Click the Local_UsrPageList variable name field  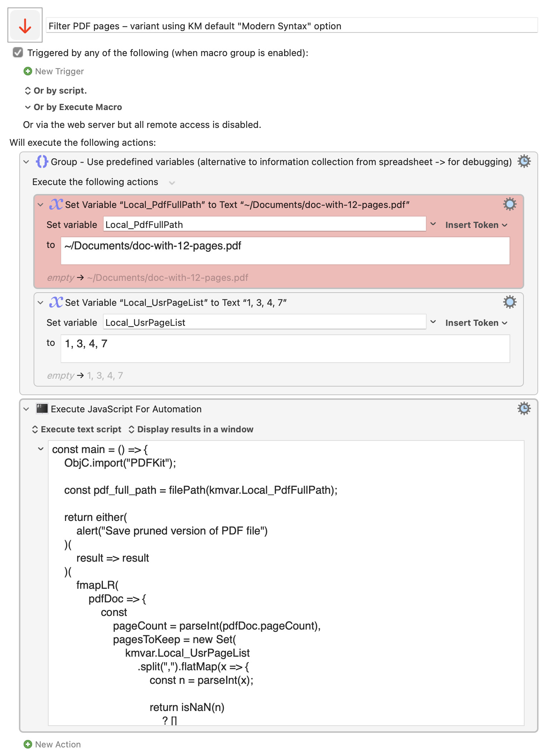[264, 322]
